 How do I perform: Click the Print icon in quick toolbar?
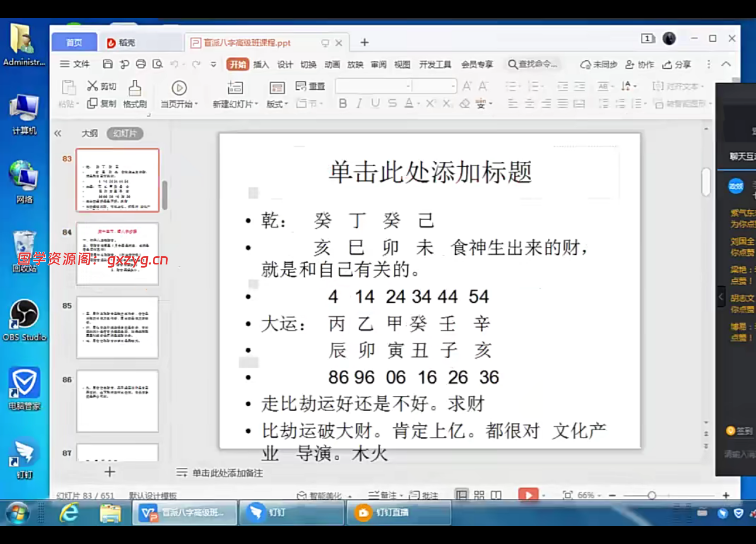141,64
